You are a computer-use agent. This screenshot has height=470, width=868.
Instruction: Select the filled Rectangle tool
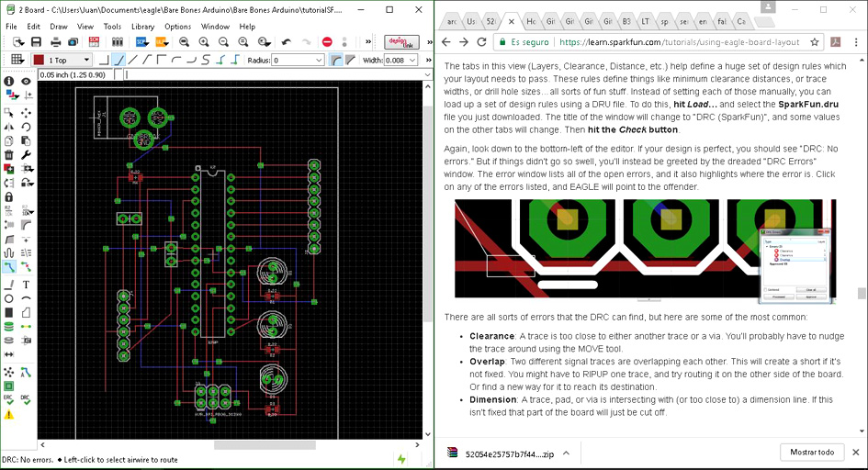pos(9,313)
